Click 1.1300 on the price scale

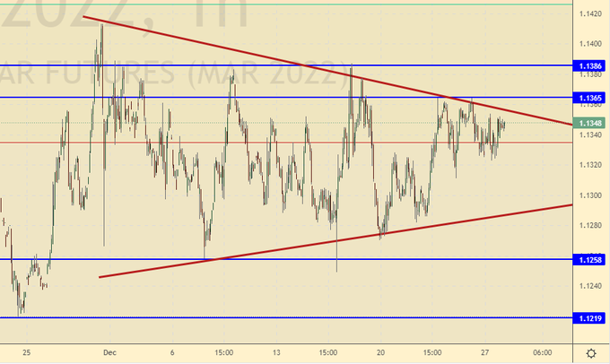tap(590, 195)
